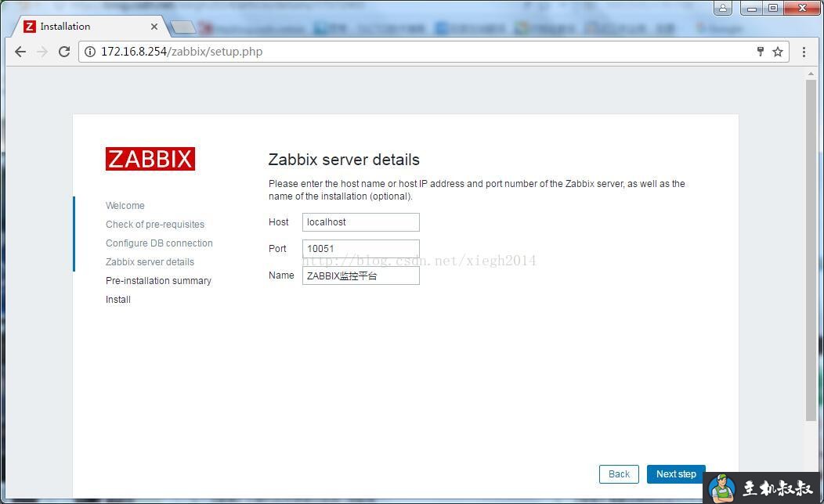Select the Configure DB connection step
824x504 pixels.
point(159,243)
